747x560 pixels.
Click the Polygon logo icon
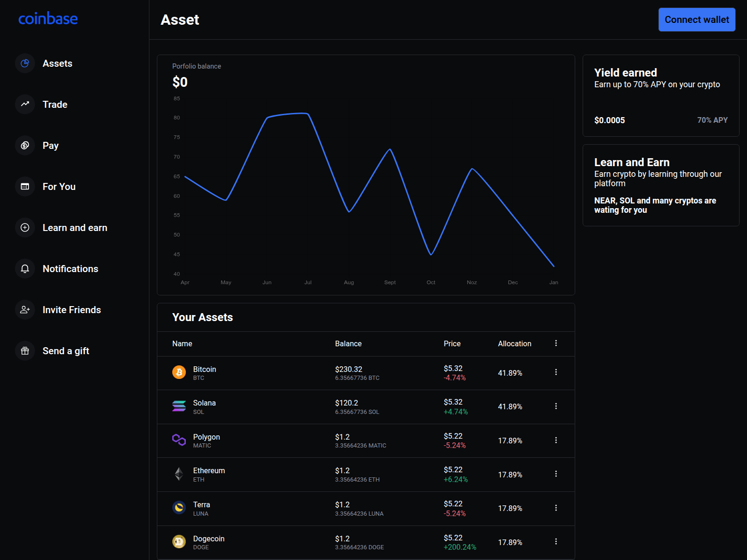(179, 440)
